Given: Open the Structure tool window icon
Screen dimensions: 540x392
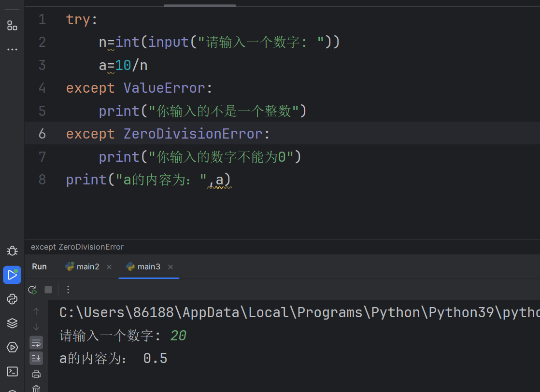Looking at the screenshot, I should 12,26.
